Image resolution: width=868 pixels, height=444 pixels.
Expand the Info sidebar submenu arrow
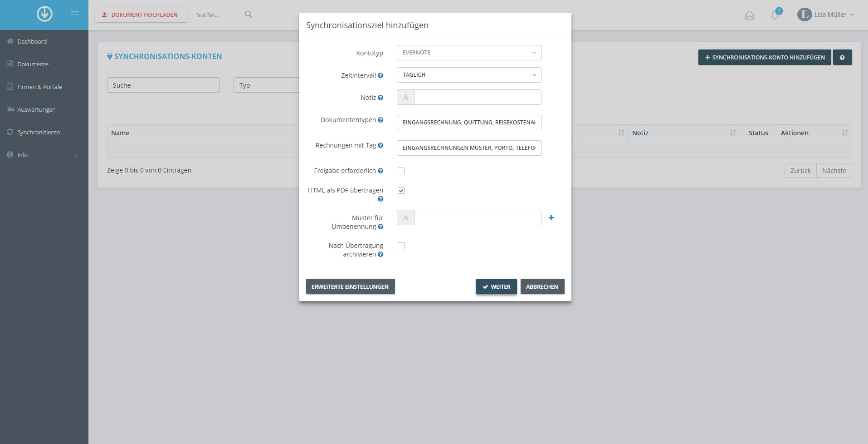pyautogui.click(x=76, y=155)
